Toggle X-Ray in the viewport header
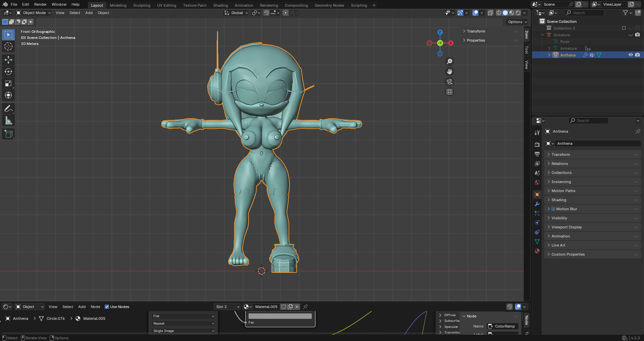Screen dimensions: 644x341 point(490,13)
